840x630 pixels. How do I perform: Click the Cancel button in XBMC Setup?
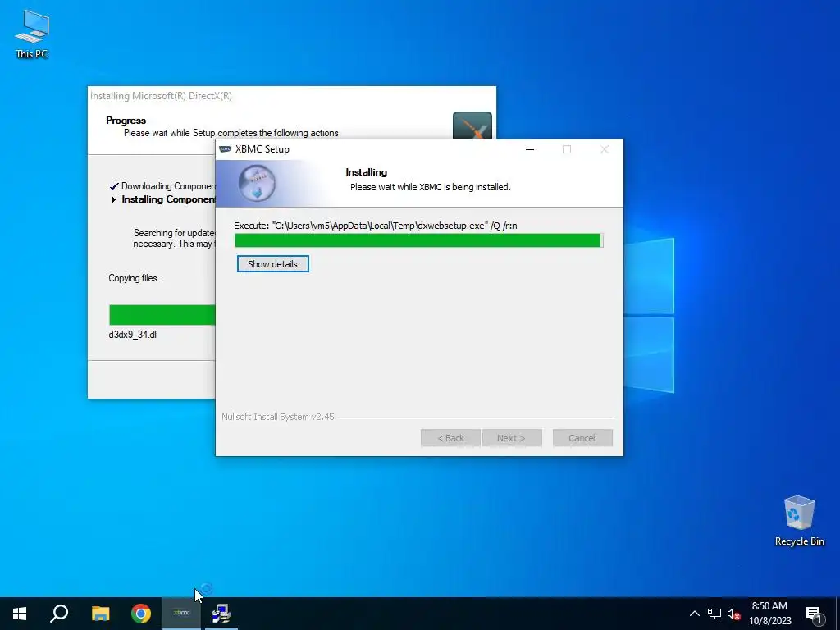[582, 438]
